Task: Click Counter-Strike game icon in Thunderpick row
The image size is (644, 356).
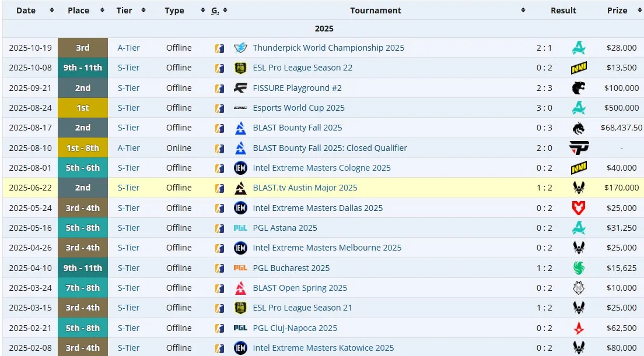Action: point(220,48)
